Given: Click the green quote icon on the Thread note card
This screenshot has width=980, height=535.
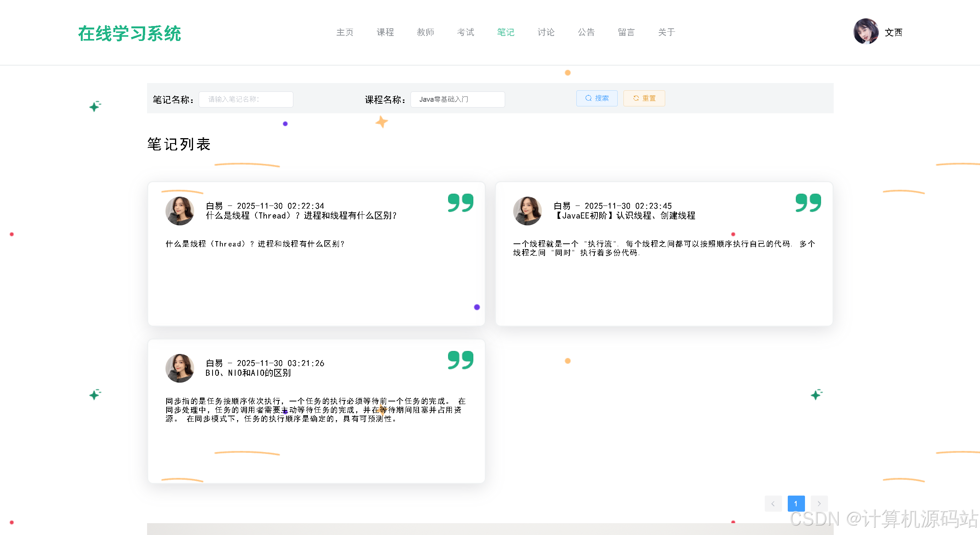Looking at the screenshot, I should tap(460, 203).
